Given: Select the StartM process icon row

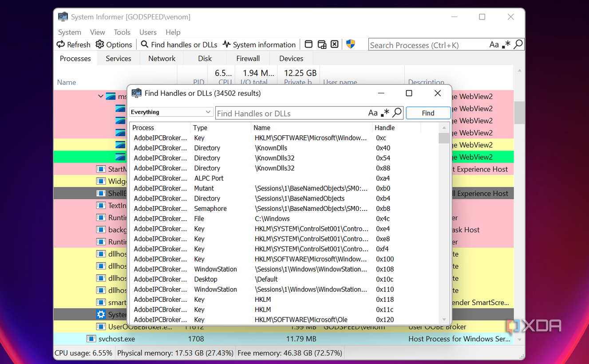Looking at the screenshot, I should point(101,169).
